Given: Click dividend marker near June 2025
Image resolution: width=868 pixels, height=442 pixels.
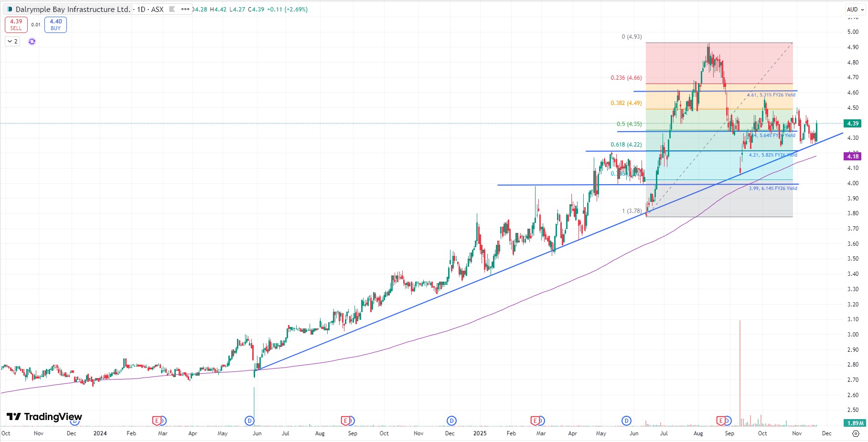Looking at the screenshot, I should [x=626, y=421].
